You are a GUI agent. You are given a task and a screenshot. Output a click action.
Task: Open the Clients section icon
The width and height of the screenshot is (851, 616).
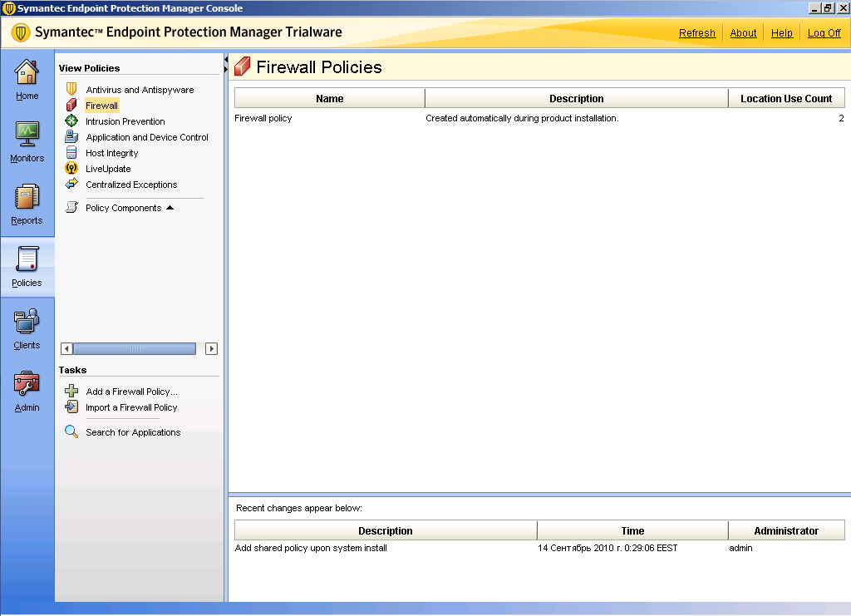tap(27, 321)
